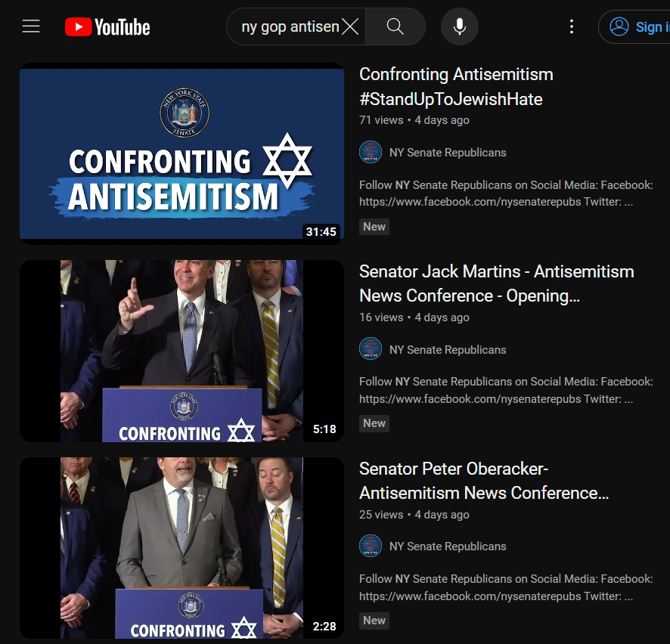Click channel avatar for Jack Martins video

(371, 349)
